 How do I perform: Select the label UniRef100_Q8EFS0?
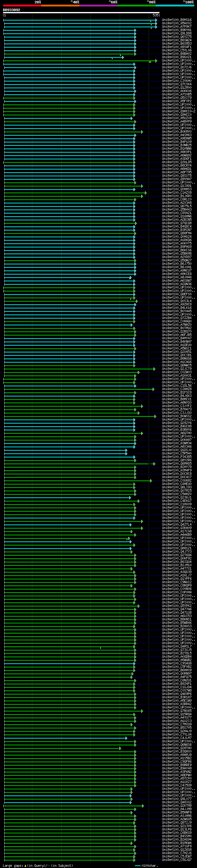[x=177, y=294]
